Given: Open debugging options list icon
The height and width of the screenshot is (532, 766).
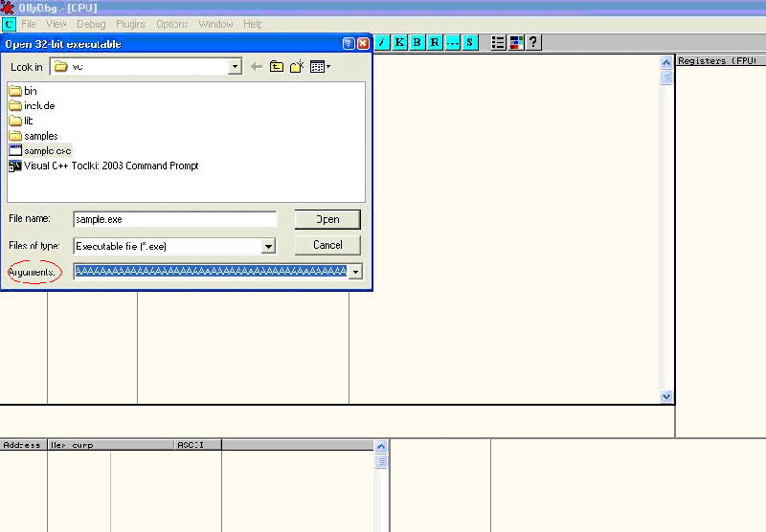Looking at the screenshot, I should coord(498,42).
